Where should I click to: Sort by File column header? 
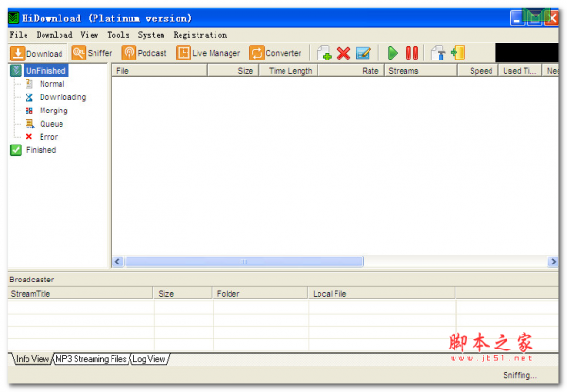click(160, 71)
